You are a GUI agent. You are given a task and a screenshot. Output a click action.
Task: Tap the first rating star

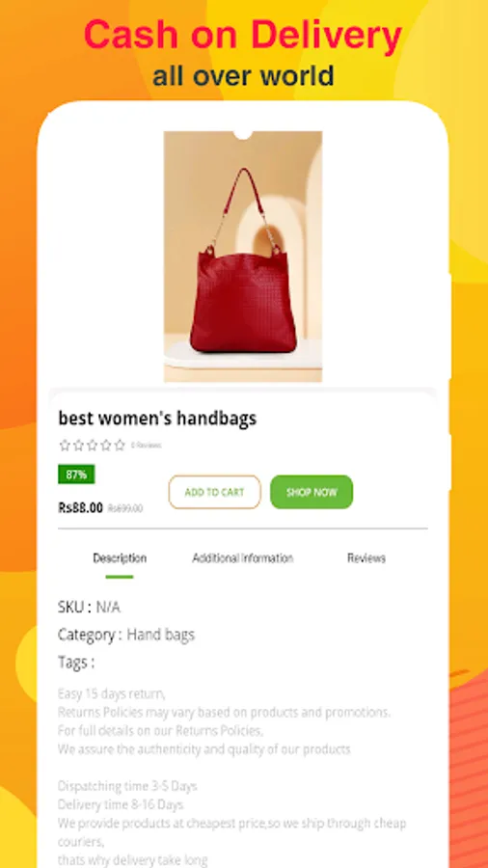pos(65,445)
